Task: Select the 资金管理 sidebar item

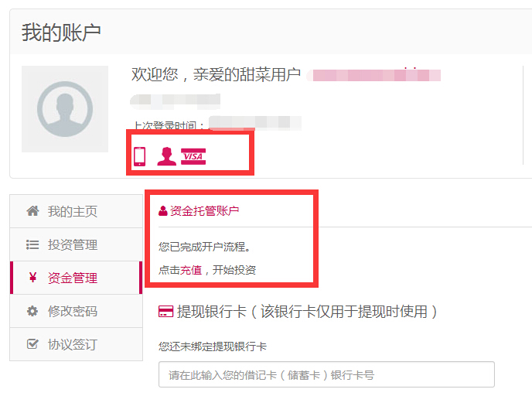Action: 77,278
